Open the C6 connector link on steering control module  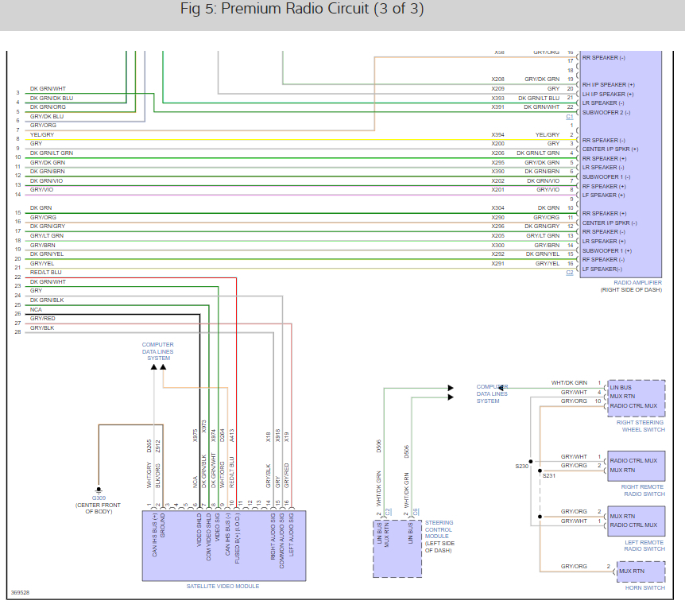pyautogui.click(x=416, y=512)
